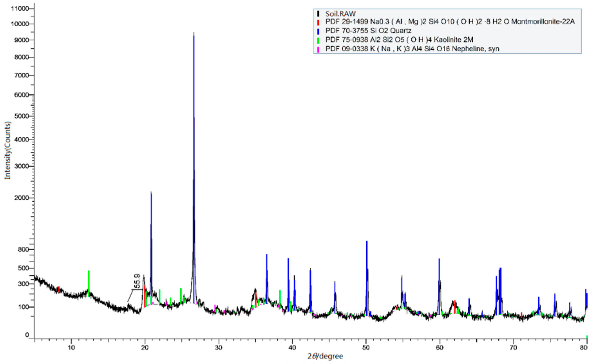Click the blue Quartz legend swatch

318,31
